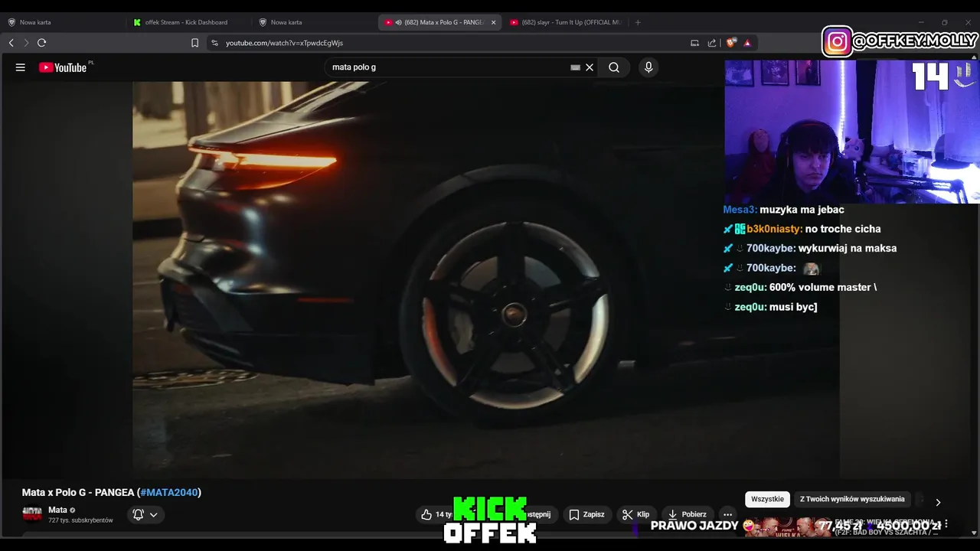
Task: Like the video with thumbs-up button
Action: [438, 514]
